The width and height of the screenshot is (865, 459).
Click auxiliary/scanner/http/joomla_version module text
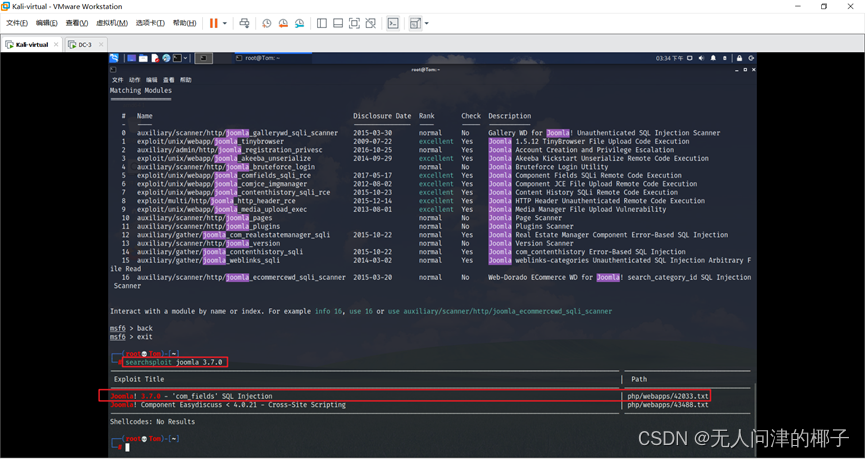209,243
